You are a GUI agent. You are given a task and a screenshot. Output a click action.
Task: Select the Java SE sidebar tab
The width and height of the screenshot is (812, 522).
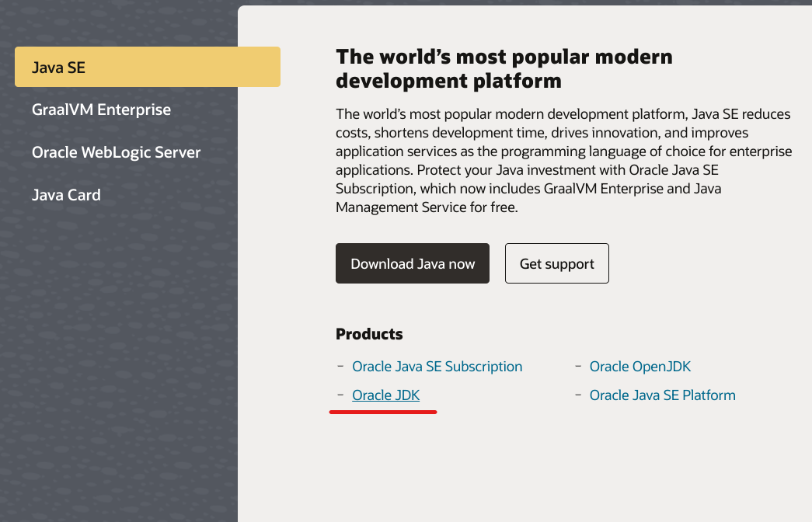147,67
